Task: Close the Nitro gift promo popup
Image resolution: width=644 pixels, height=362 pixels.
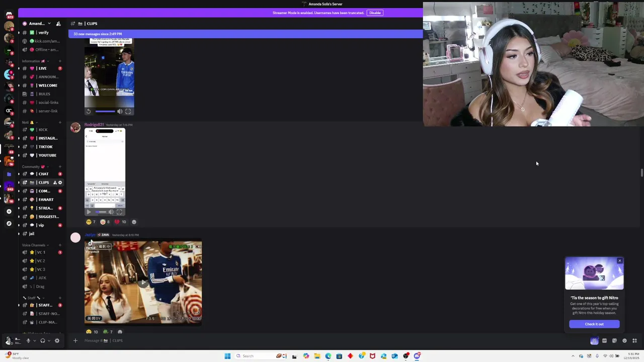Action: [x=620, y=261]
